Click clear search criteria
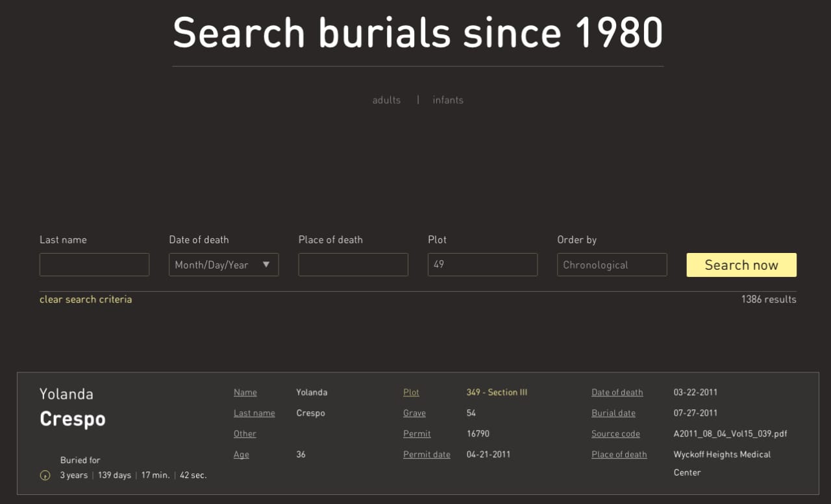 tap(85, 300)
